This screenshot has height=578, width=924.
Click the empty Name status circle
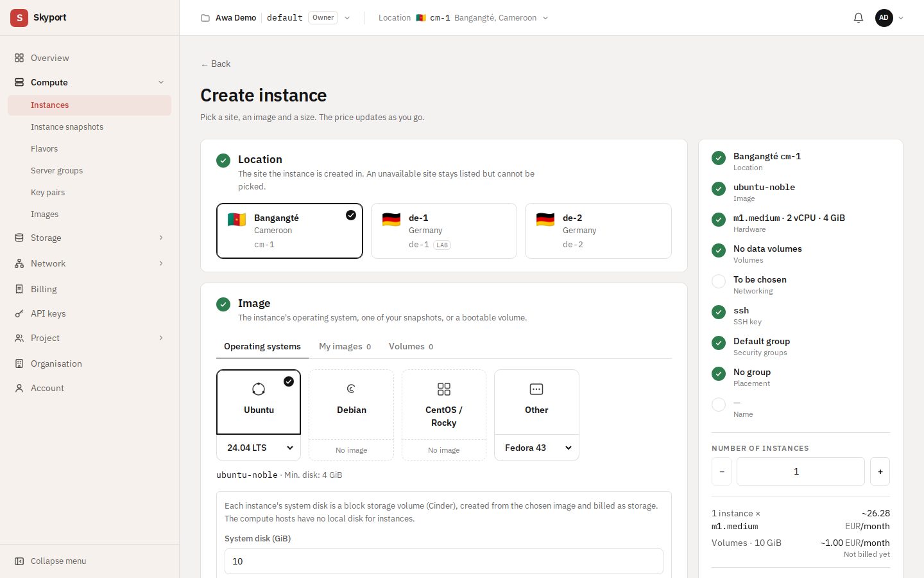tap(719, 405)
